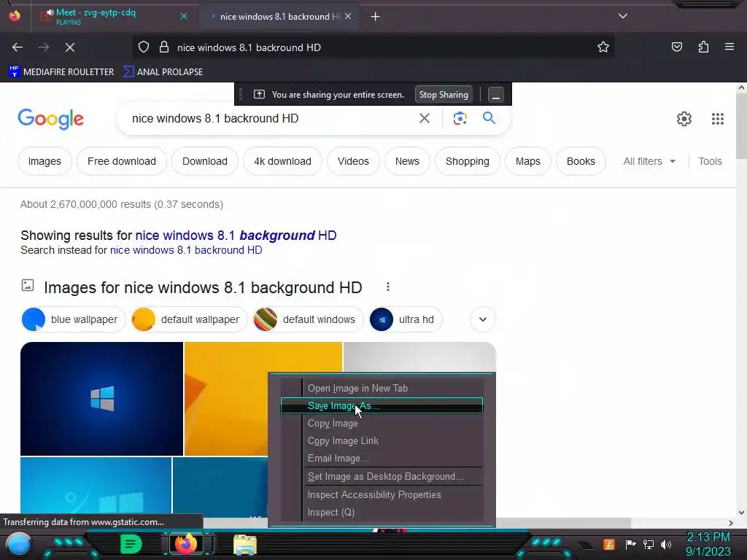The width and height of the screenshot is (747, 560).
Task: Open a new tab with plus button
Action: 376,17
